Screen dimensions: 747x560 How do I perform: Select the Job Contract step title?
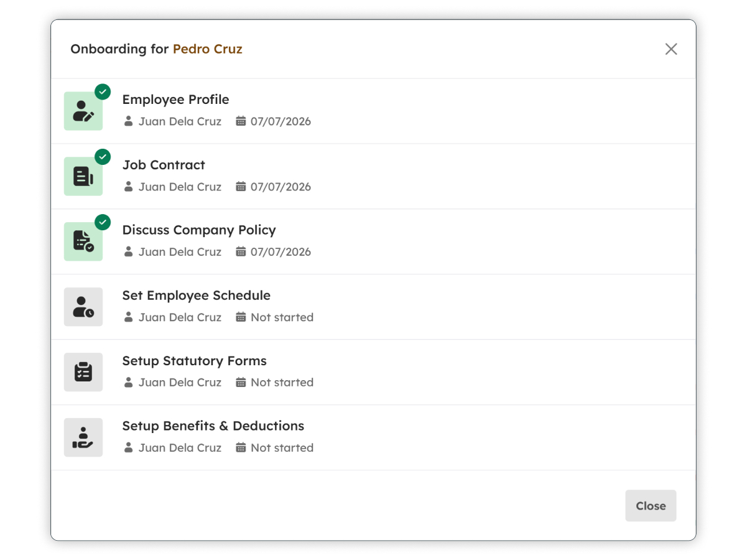click(164, 165)
